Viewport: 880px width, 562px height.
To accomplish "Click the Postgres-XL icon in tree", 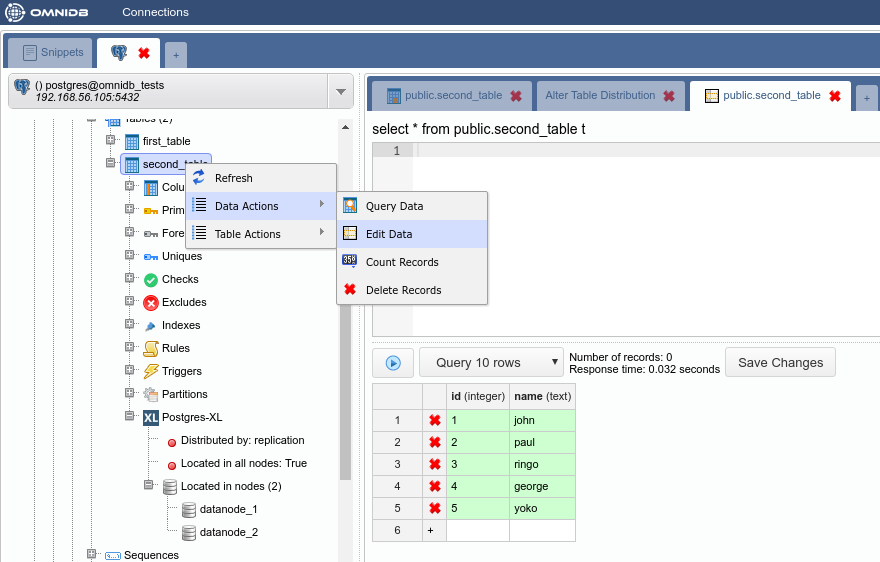I will pos(151,417).
